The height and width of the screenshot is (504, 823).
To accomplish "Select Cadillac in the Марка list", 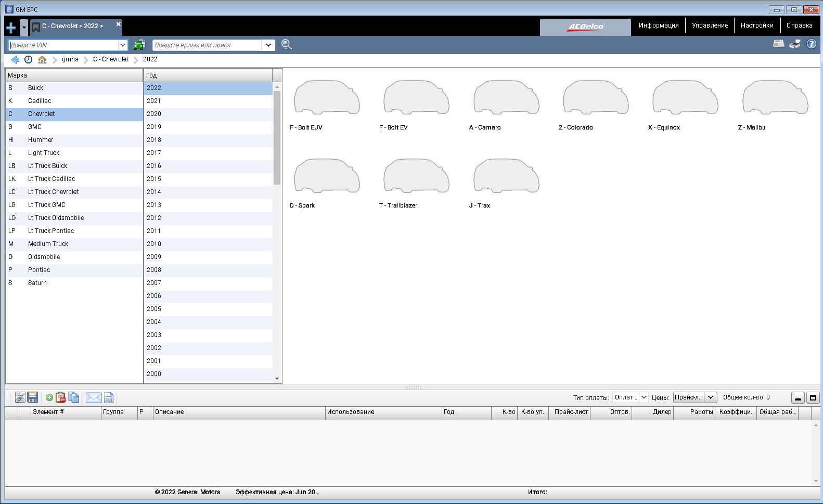I will pyautogui.click(x=40, y=101).
